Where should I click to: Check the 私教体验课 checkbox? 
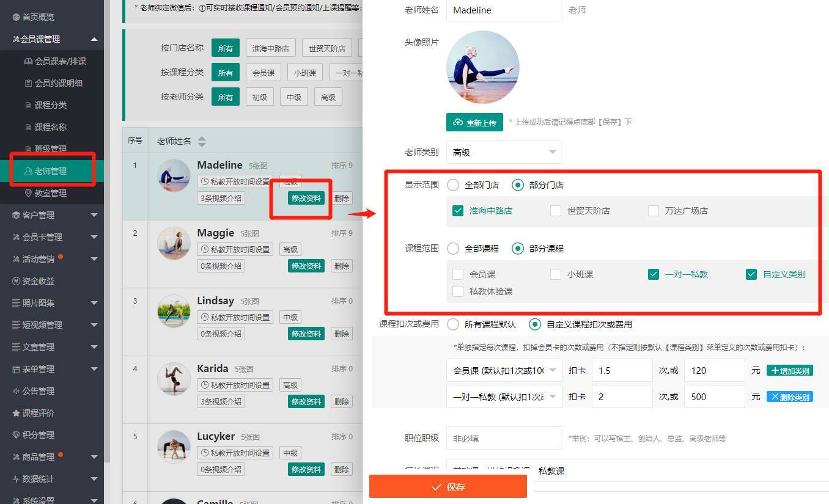pyautogui.click(x=458, y=291)
